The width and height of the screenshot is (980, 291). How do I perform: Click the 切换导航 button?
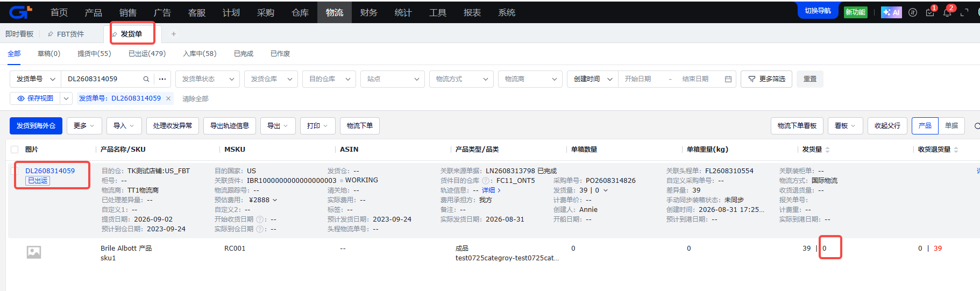coord(818,11)
